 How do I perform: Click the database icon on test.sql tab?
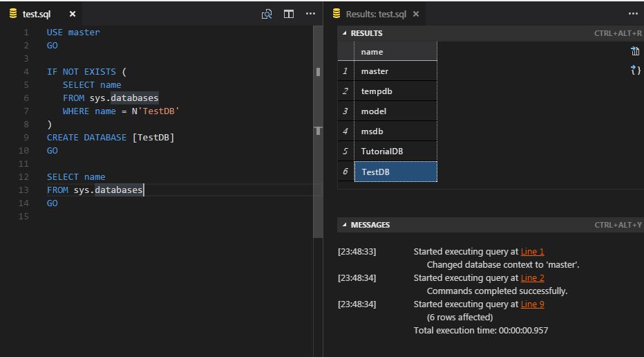pos(13,14)
